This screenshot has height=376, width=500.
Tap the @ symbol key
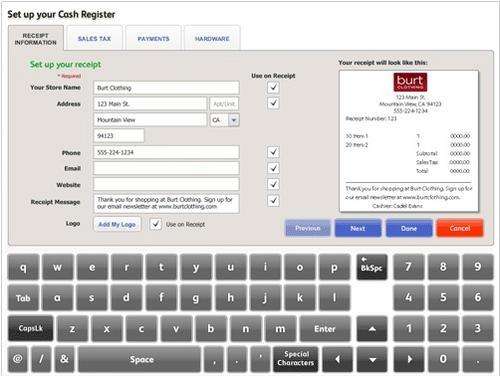coord(18,359)
